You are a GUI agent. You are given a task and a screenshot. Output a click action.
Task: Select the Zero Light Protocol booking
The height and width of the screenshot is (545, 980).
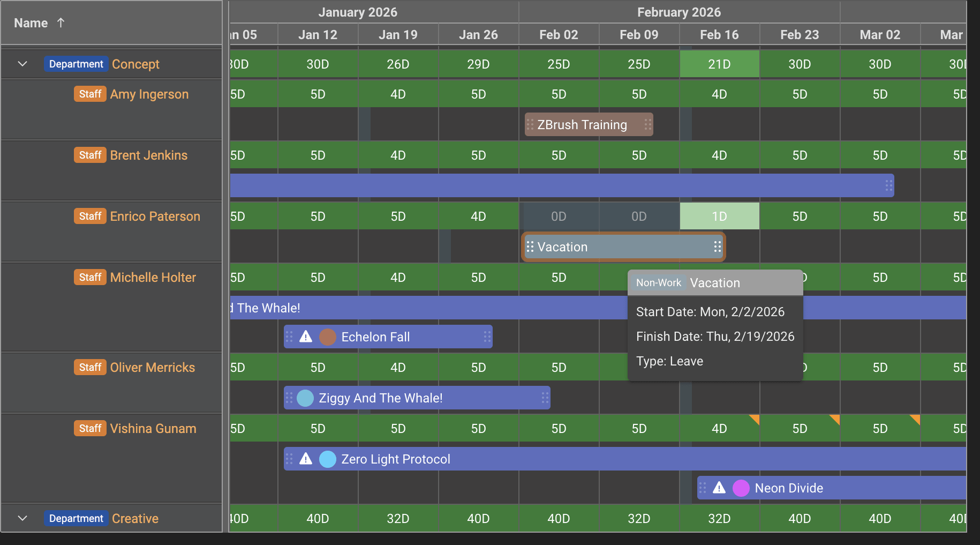point(625,459)
